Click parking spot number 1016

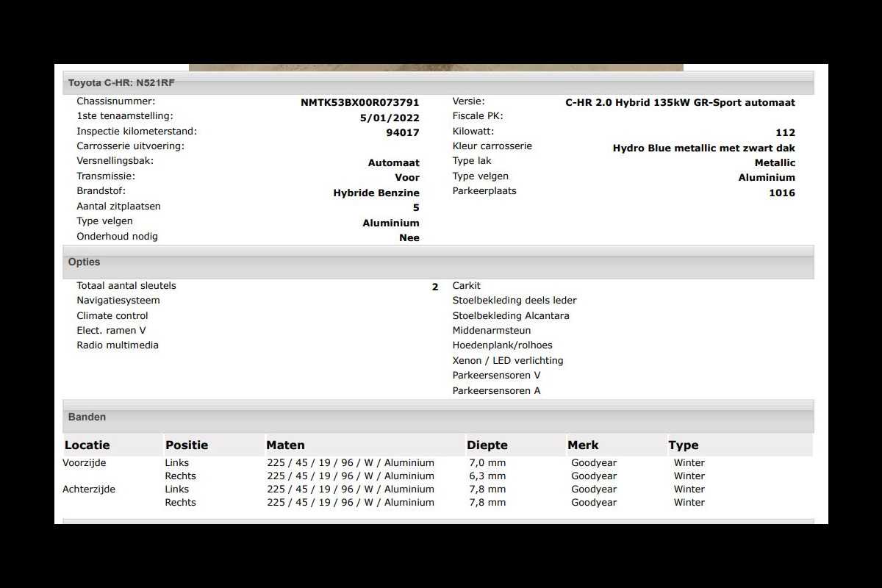pyautogui.click(x=782, y=193)
